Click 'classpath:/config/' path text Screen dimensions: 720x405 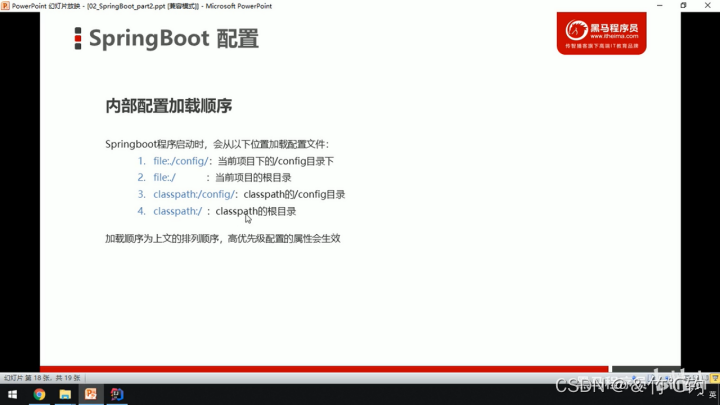click(194, 194)
